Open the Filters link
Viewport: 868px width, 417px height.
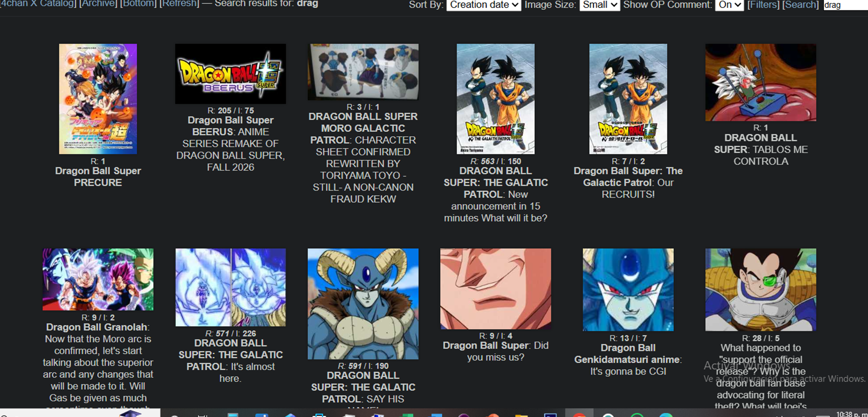point(763,5)
